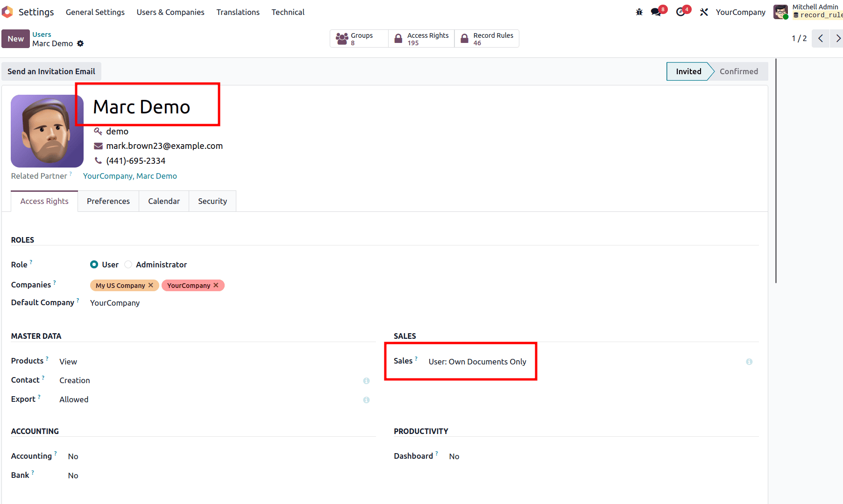
Task: Click the Record Rules lock icon
Action: [465, 39]
